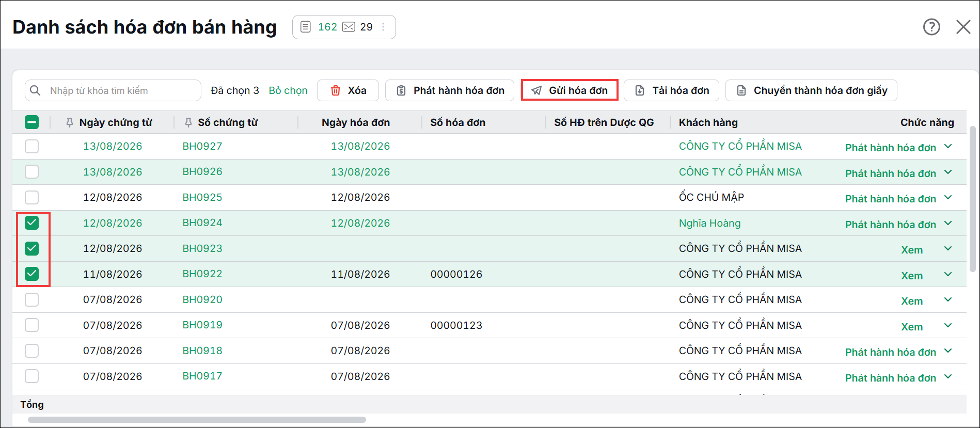Viewport: 980px width, 428px height.
Task: Expand action dropdown for row BH0924
Action: pos(948,223)
